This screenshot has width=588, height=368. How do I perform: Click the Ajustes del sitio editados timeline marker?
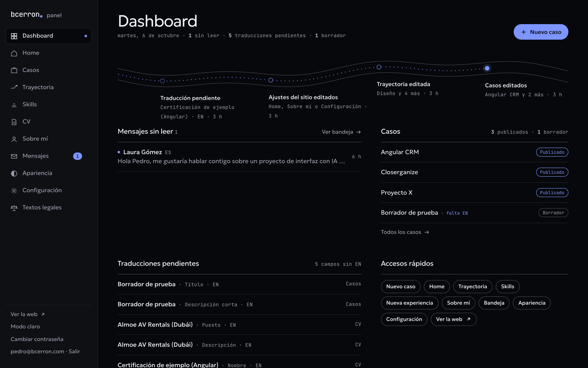click(271, 80)
